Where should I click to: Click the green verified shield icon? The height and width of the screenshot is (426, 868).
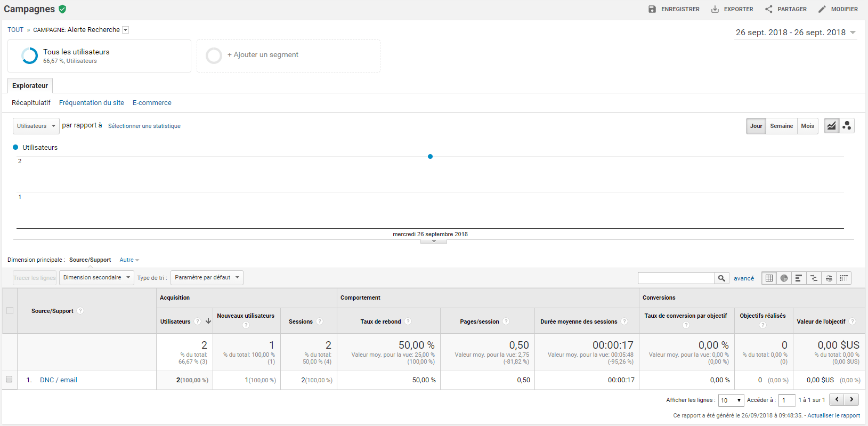62,9
